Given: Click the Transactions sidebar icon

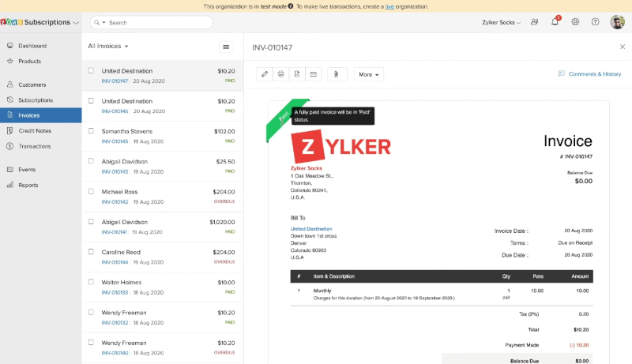Looking at the screenshot, I should point(10,146).
